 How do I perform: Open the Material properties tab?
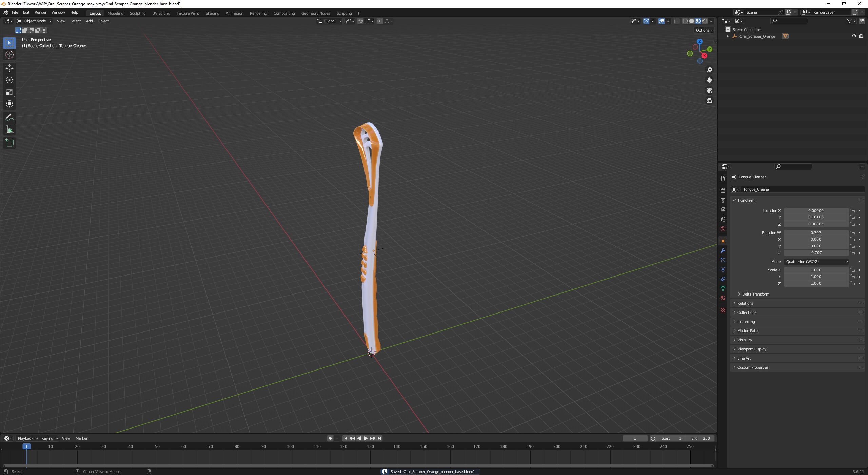[x=723, y=298]
